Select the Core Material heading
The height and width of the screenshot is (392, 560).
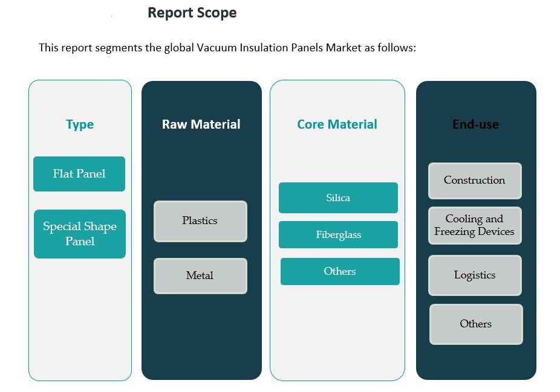337,124
